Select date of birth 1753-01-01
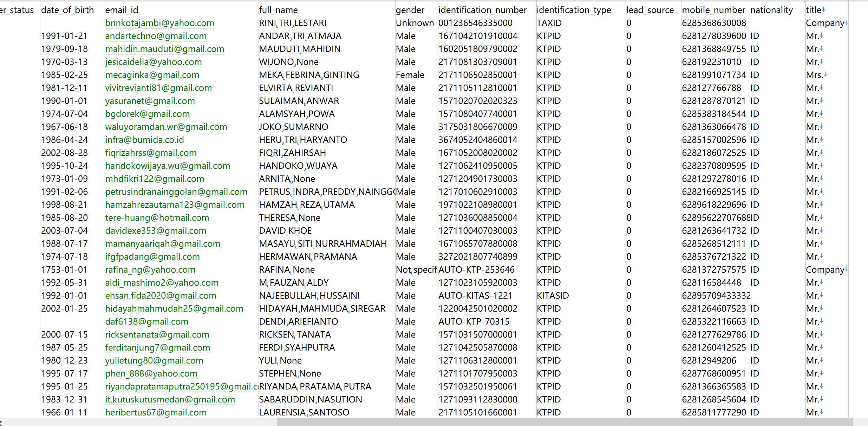 (65, 270)
